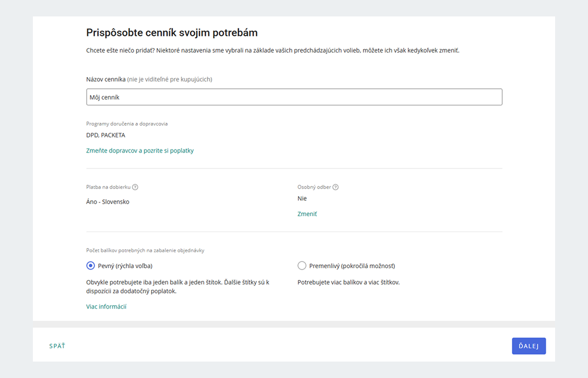Click the Platba na dobierku label

coord(108,187)
